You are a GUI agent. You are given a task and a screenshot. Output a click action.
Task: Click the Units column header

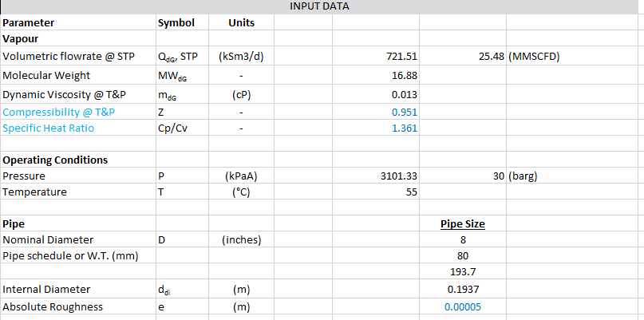[242, 22]
